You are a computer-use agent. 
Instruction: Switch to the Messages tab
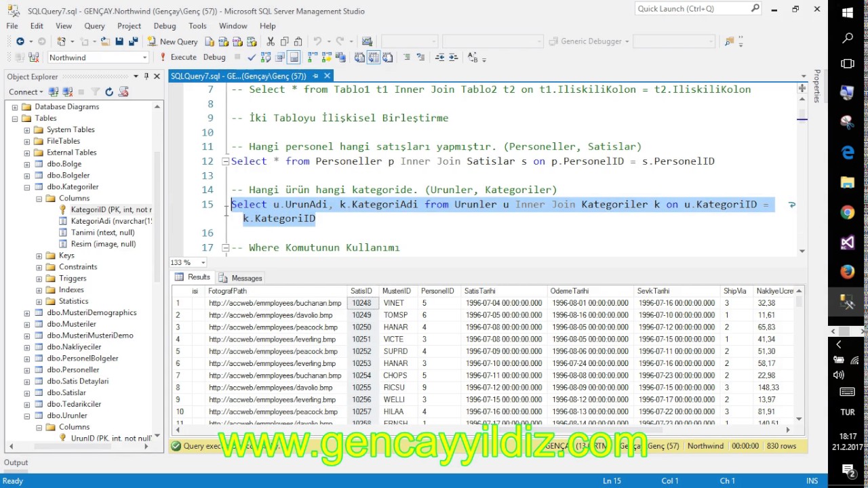pyautogui.click(x=240, y=278)
